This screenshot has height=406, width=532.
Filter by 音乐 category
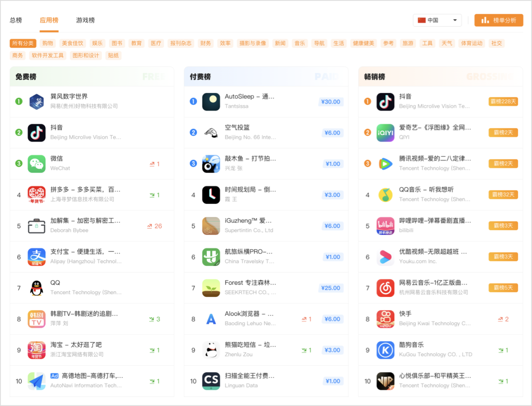(299, 43)
